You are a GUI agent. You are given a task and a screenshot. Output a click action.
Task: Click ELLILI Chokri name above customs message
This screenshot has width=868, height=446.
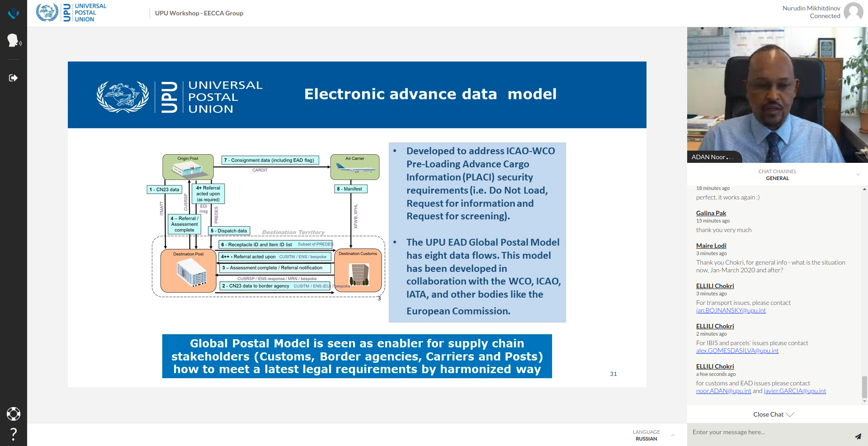click(715, 366)
